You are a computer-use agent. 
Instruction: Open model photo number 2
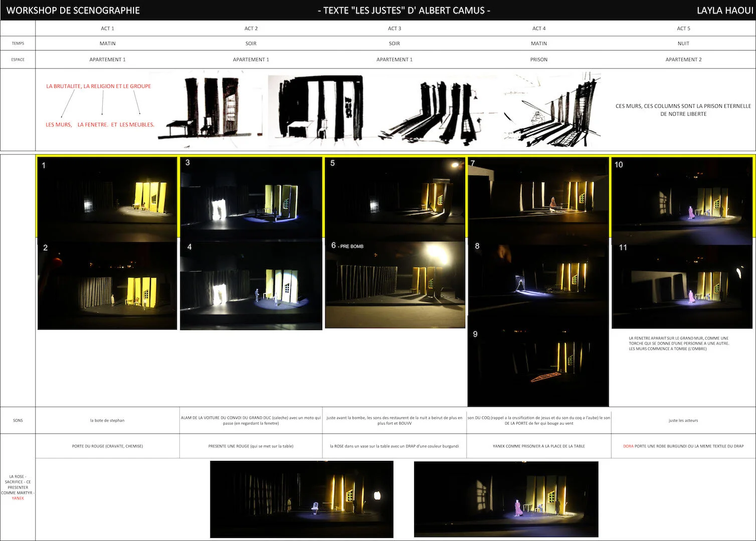[107, 285]
